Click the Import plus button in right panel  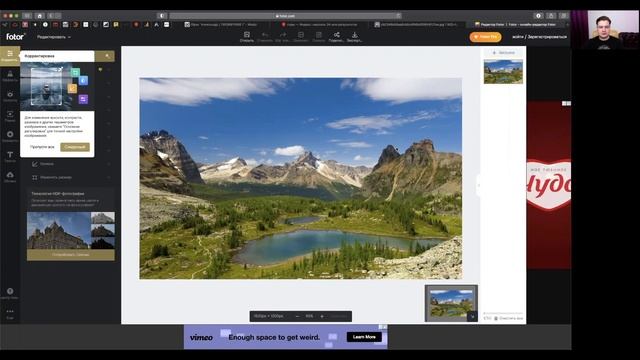[x=503, y=53]
